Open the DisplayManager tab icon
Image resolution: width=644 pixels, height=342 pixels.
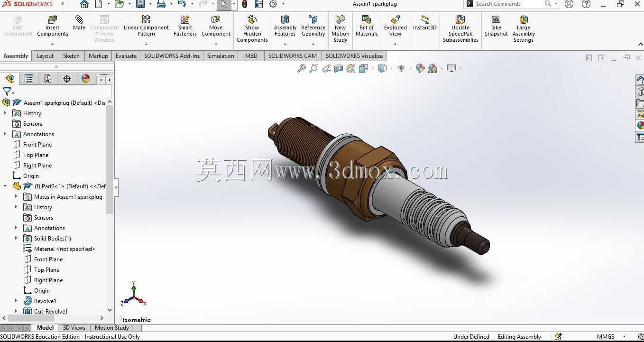(x=86, y=79)
